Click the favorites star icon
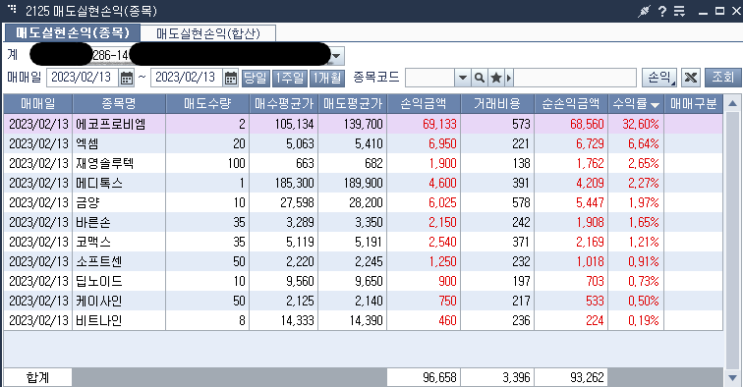This screenshot has height=387, width=743. click(496, 78)
